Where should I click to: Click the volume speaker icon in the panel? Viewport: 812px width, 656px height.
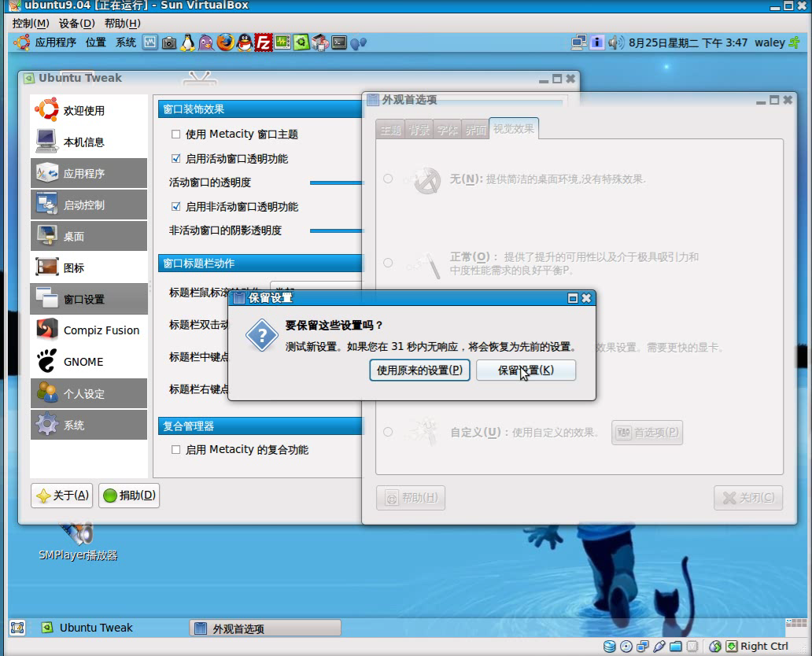pyautogui.click(x=616, y=42)
